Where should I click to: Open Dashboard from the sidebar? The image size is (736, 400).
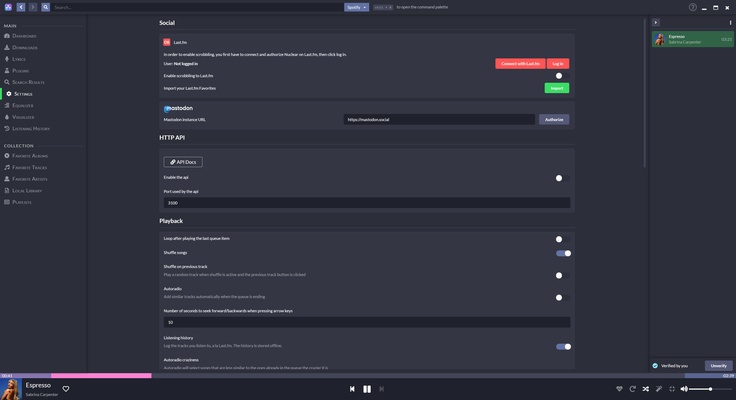(21, 36)
